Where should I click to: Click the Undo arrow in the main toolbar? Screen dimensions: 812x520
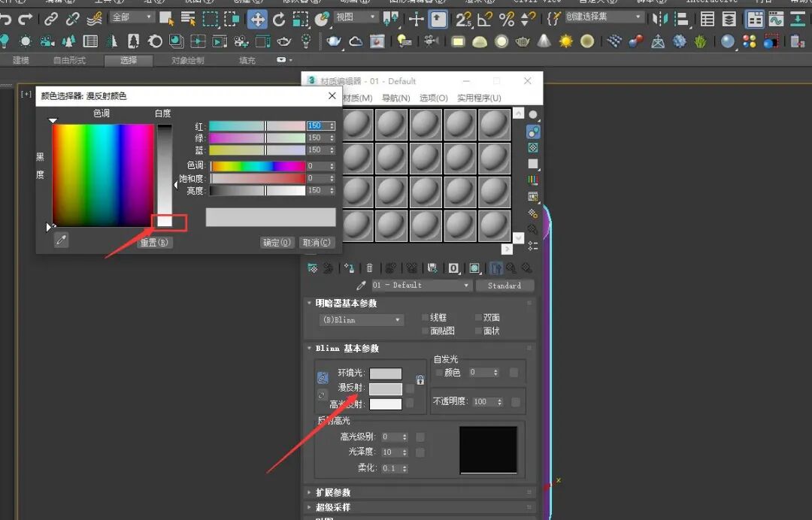click(x=5, y=20)
